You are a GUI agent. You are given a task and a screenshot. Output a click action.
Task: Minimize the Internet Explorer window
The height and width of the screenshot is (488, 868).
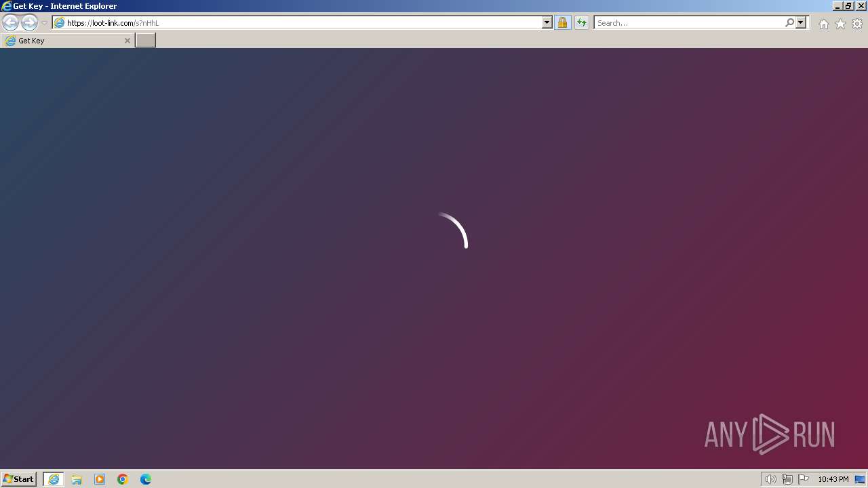(837, 5)
